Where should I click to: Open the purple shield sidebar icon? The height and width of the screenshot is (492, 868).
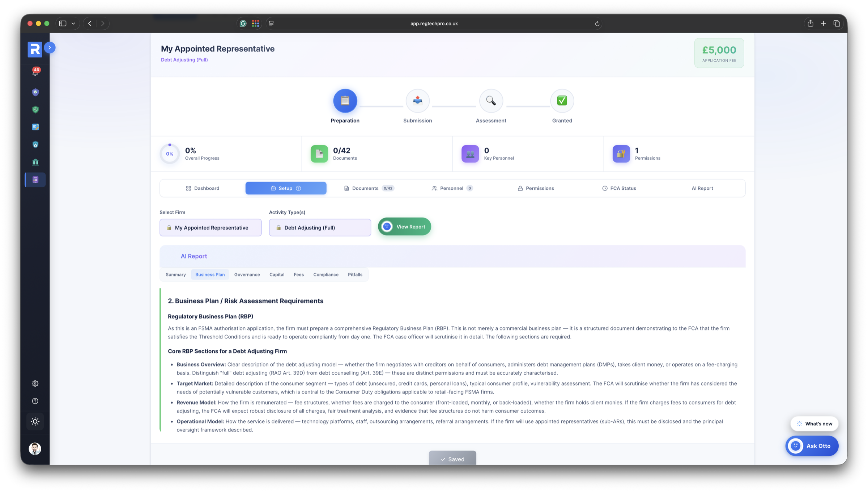pos(35,92)
